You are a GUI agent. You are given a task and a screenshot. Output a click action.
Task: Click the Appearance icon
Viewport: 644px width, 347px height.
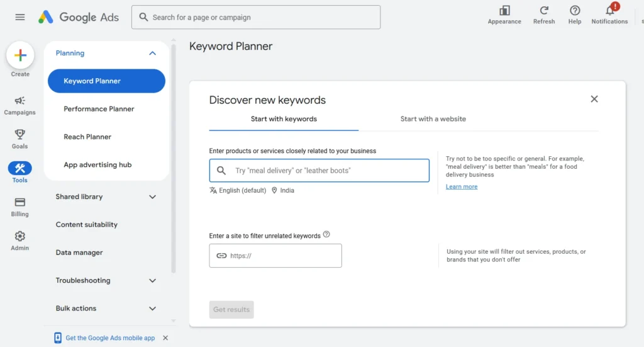pyautogui.click(x=504, y=11)
